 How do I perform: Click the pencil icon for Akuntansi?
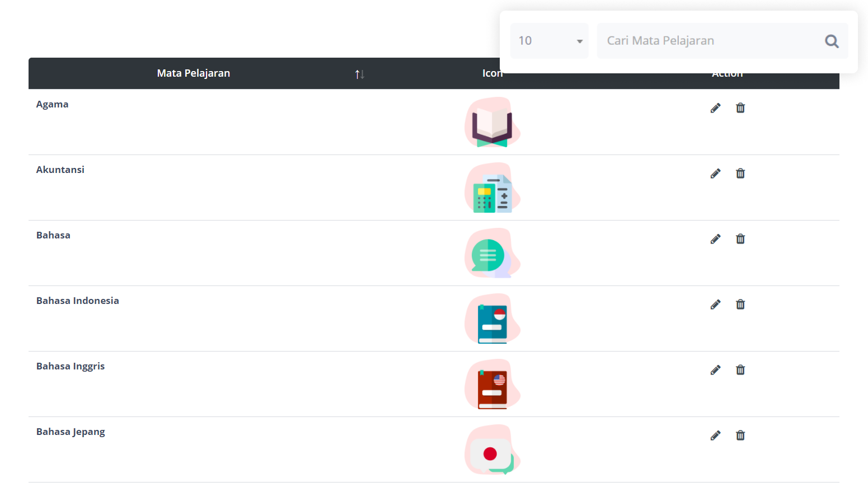tap(715, 174)
